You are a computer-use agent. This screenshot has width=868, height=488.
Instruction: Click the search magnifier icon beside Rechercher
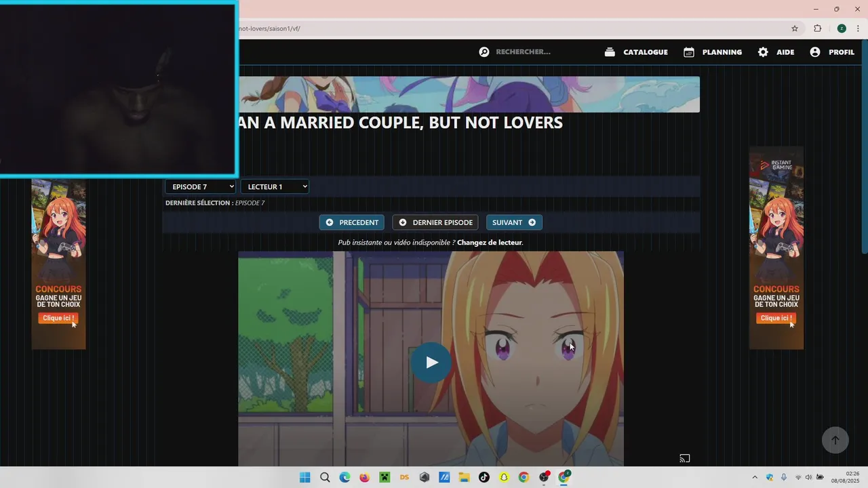[484, 52]
